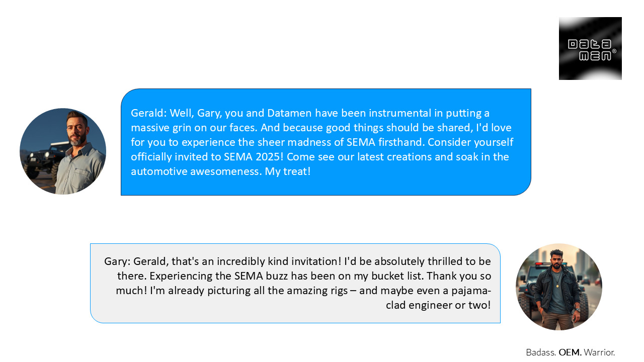The width and height of the screenshot is (644, 362).
Task: Select Gerald's circular profile picture
Action: [63, 151]
